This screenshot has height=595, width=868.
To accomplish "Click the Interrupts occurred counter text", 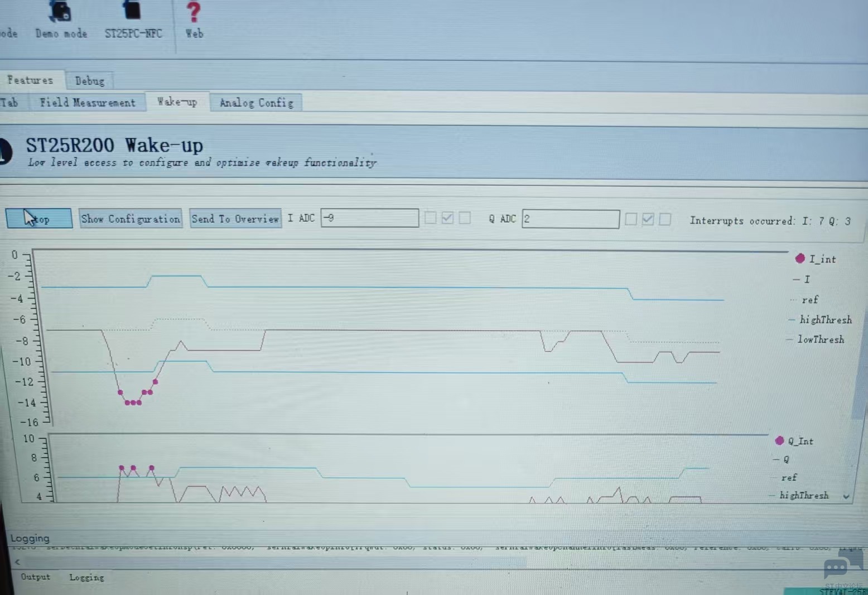I will click(770, 220).
